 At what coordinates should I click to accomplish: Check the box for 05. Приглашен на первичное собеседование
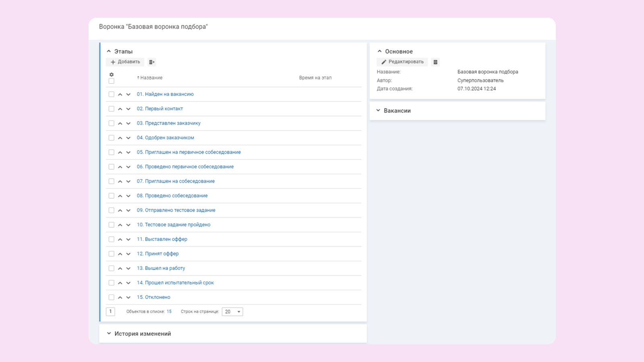(x=111, y=152)
